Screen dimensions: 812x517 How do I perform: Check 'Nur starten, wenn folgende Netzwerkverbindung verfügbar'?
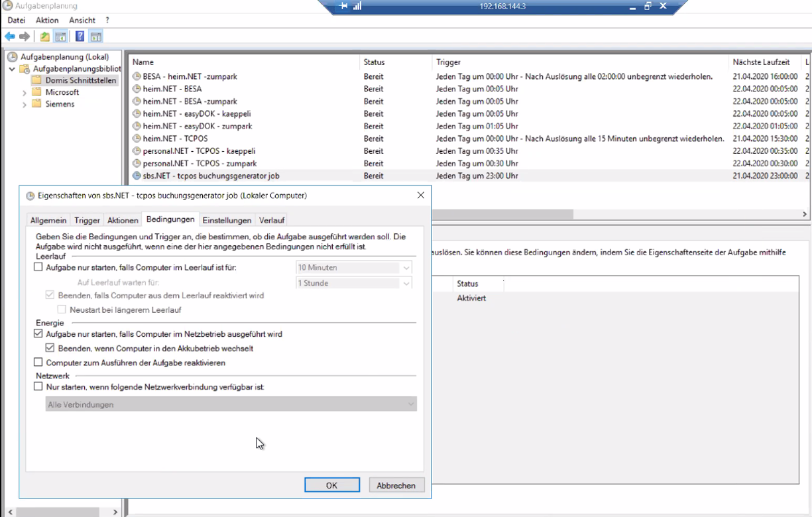click(x=38, y=386)
